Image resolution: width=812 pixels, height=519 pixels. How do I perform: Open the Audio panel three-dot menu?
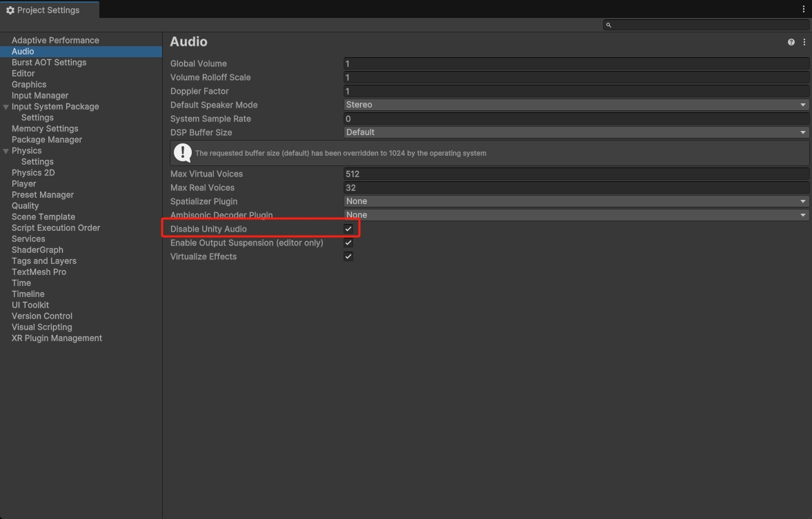804,43
